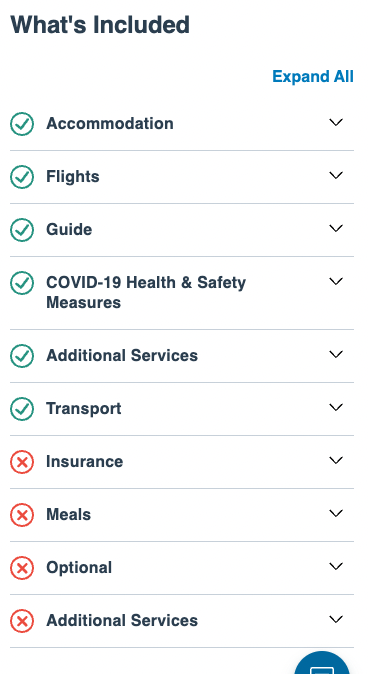Screen dimensions: 368x674
Task: Expand the Insurance section chevron
Action: tap(336, 460)
